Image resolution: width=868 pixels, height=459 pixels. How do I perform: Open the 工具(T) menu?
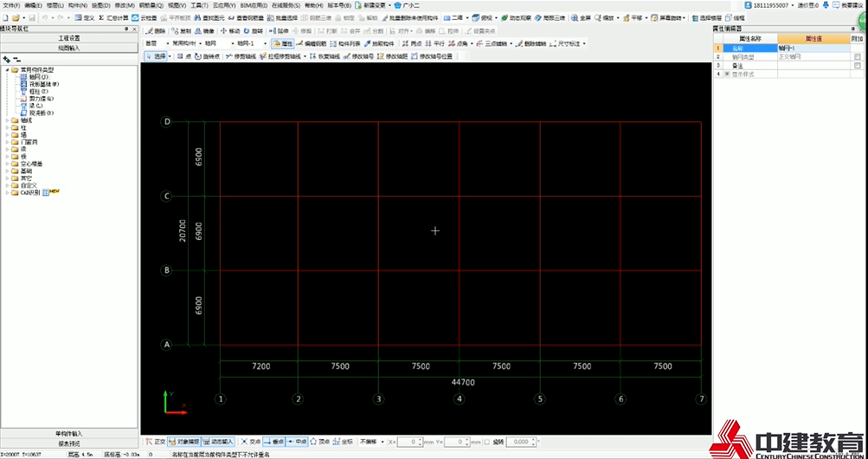pos(199,5)
